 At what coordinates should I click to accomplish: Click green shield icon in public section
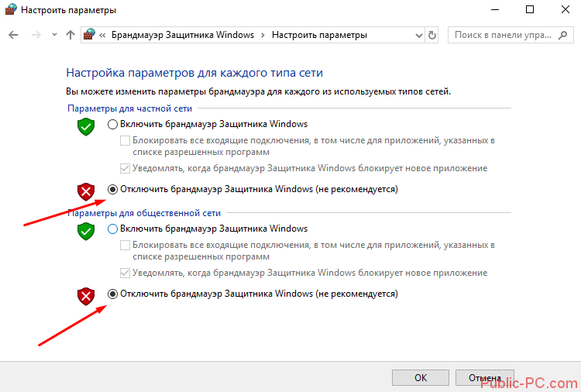pyautogui.click(x=86, y=231)
